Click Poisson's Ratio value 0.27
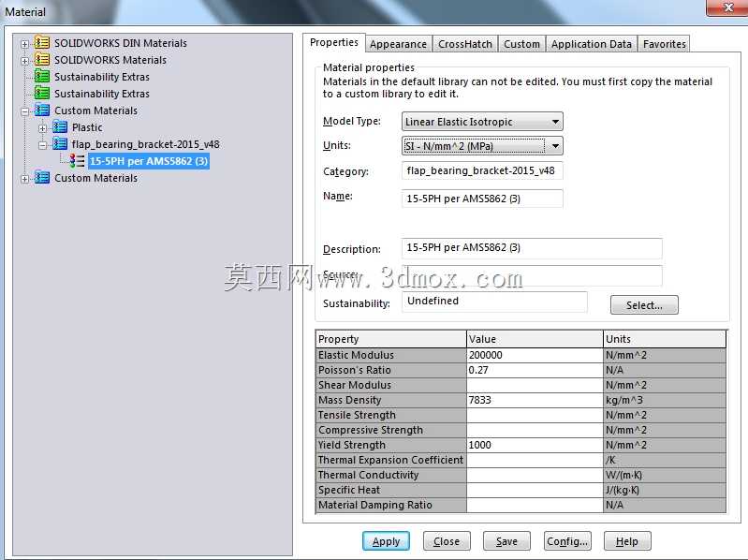This screenshot has width=748, height=560. point(535,370)
